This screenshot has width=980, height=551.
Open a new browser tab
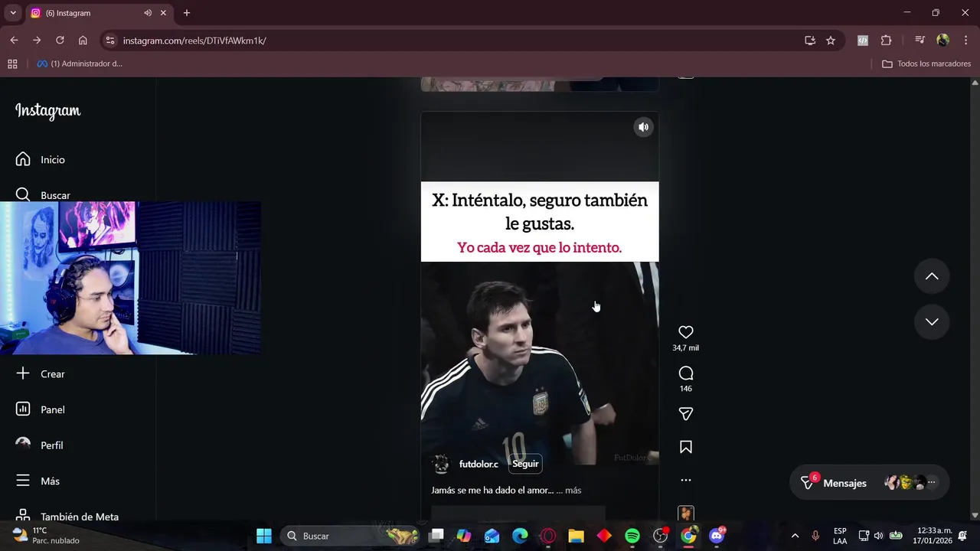pyautogui.click(x=187, y=13)
